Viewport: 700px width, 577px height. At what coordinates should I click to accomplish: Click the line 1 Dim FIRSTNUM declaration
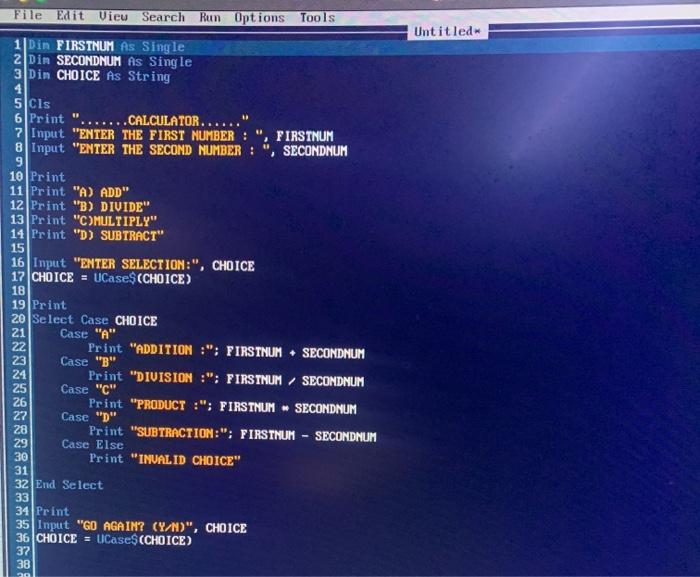point(106,46)
